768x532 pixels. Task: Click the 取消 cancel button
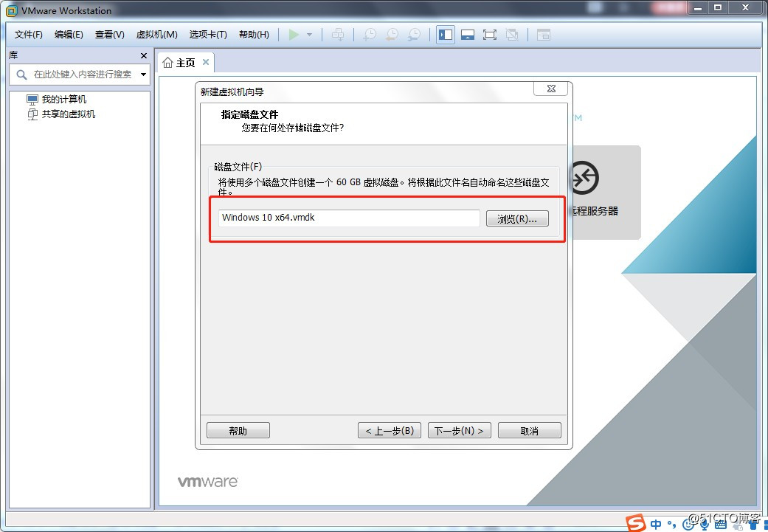pos(530,431)
